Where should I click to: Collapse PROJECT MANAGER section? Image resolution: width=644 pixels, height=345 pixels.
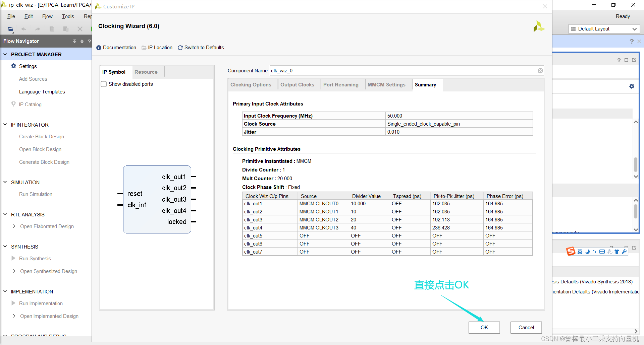[5, 54]
